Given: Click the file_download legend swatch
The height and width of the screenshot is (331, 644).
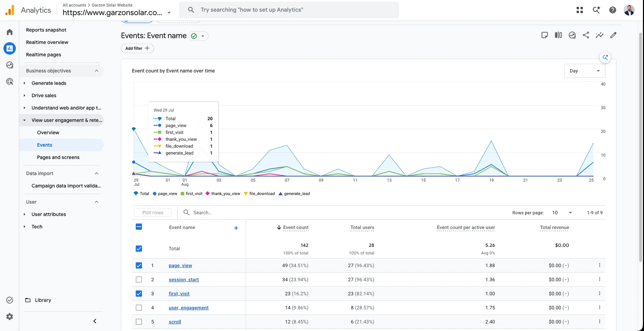Looking at the screenshot, I should [246, 194].
